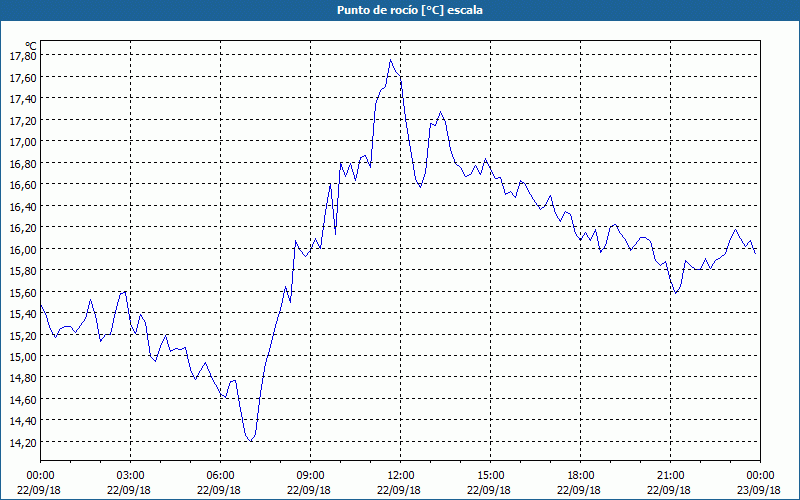Select the 17,20 y-axis value
Screen dimensions: 800x500
[22, 120]
